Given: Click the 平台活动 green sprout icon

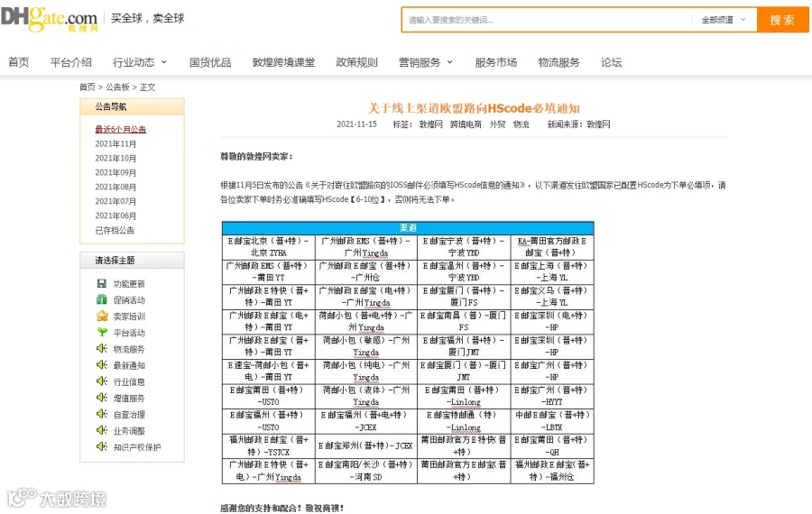Looking at the screenshot, I should [102, 332].
